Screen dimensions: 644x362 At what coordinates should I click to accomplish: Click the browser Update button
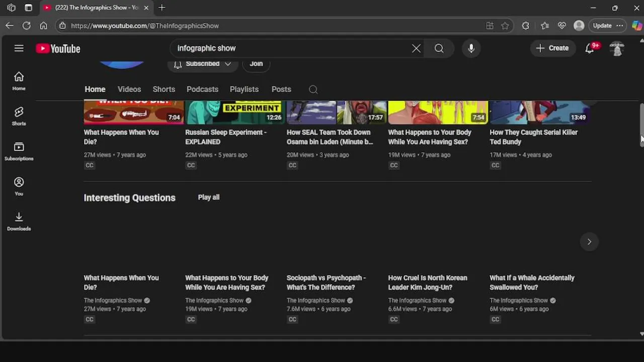pos(602,26)
